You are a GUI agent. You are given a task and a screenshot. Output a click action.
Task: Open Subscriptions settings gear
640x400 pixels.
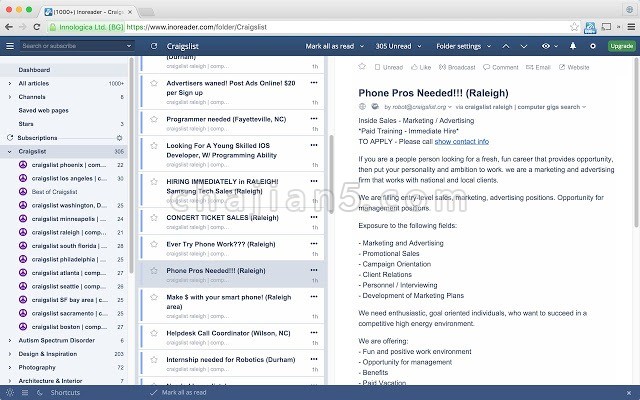pyautogui.click(x=120, y=138)
